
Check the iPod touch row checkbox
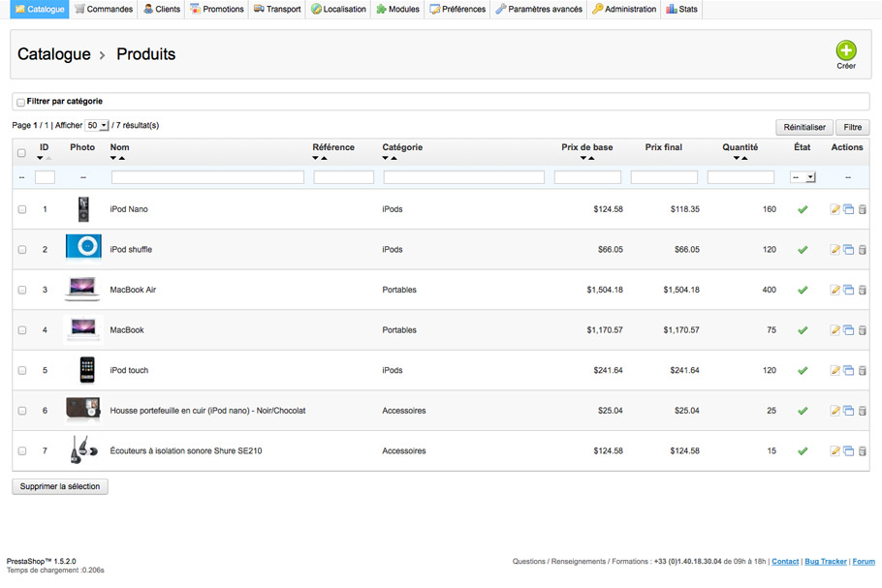click(22, 370)
